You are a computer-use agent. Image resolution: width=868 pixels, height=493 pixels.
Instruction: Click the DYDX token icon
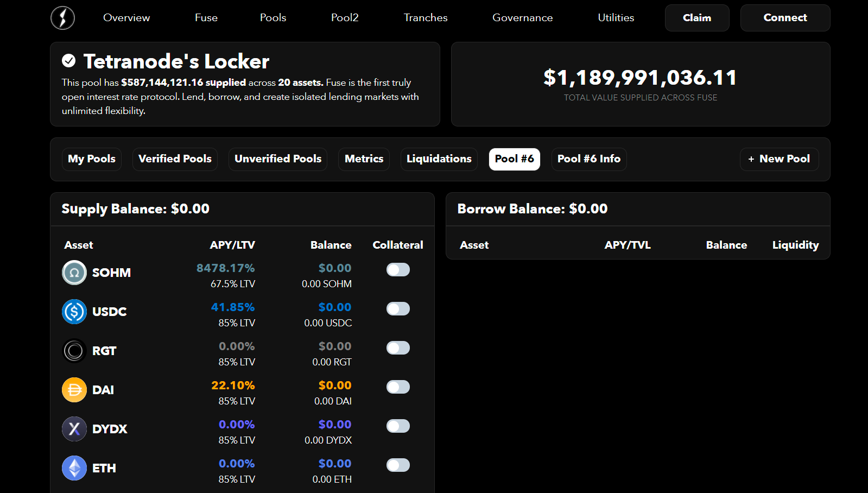(74, 429)
